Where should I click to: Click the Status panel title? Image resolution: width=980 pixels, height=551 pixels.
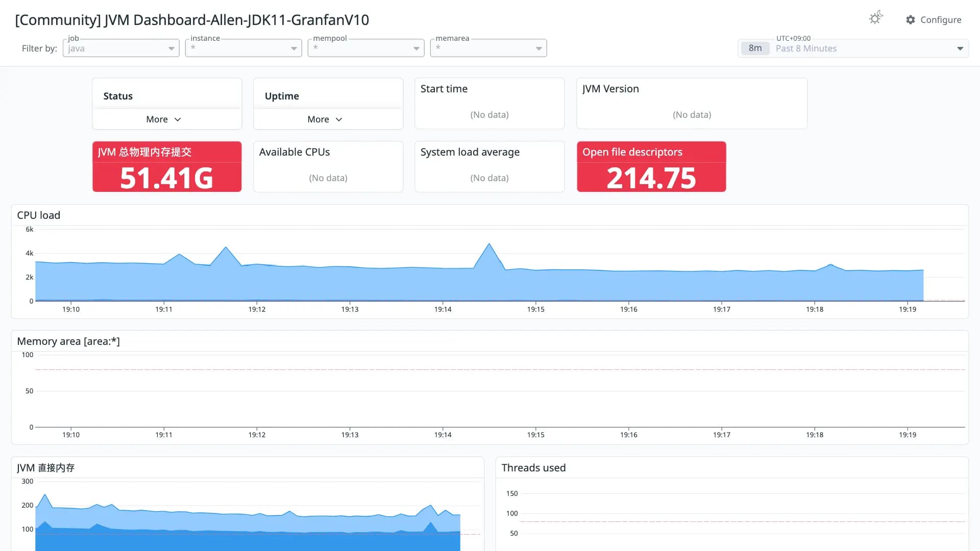point(118,96)
